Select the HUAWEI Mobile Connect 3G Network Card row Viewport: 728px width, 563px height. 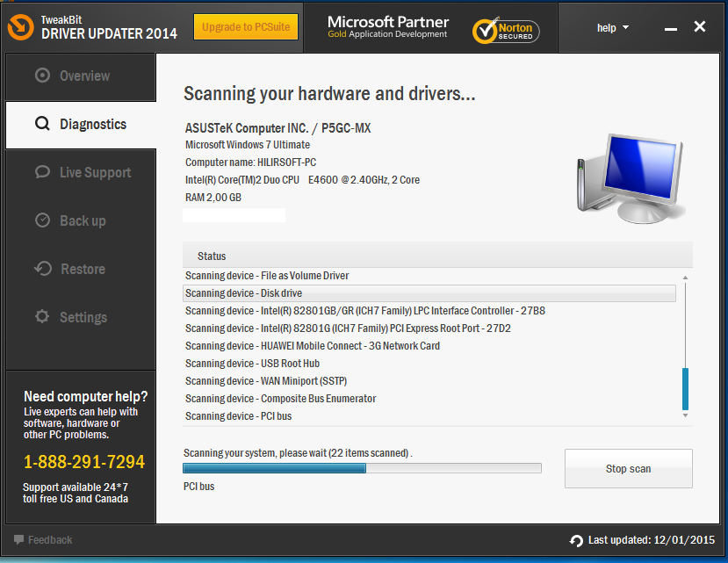429,346
